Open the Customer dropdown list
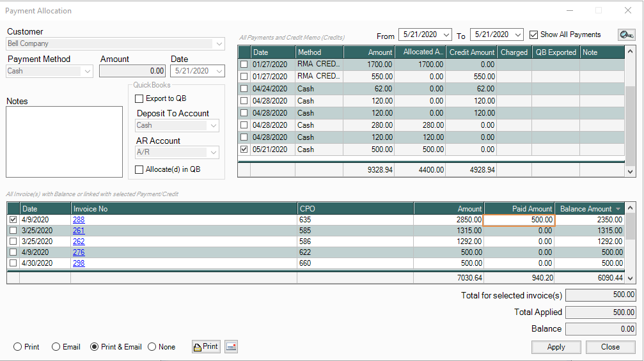 pos(219,44)
